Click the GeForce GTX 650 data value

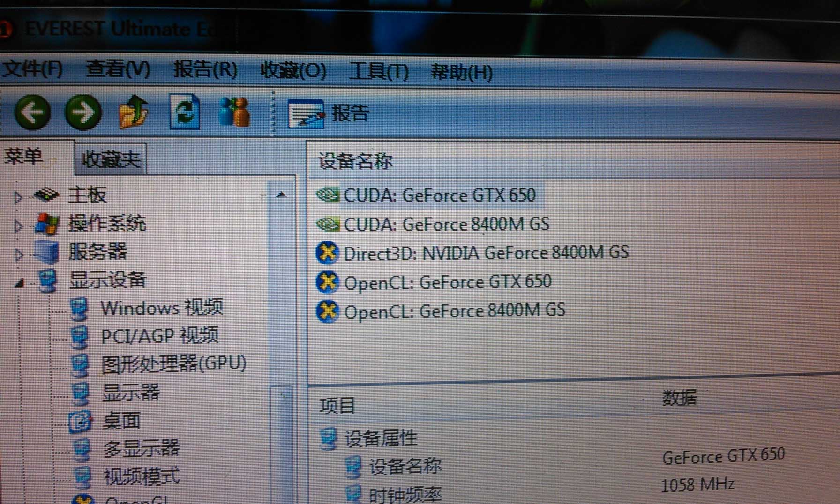click(723, 455)
